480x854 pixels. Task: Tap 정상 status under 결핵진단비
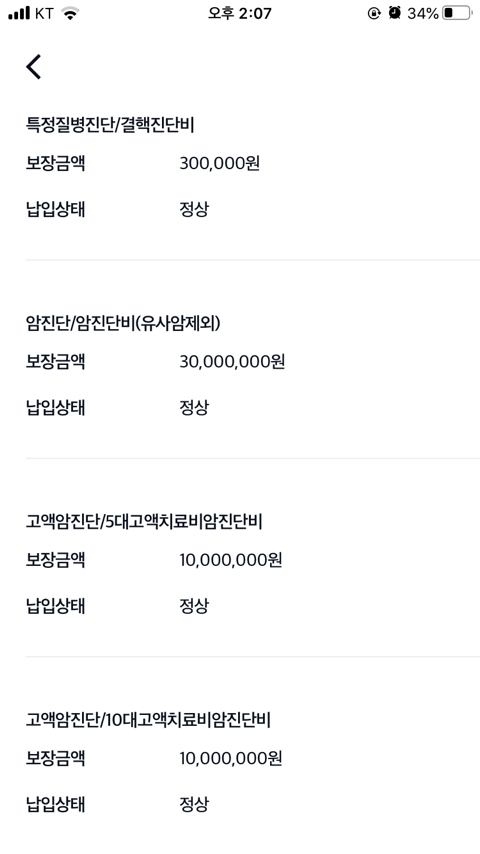click(x=194, y=209)
